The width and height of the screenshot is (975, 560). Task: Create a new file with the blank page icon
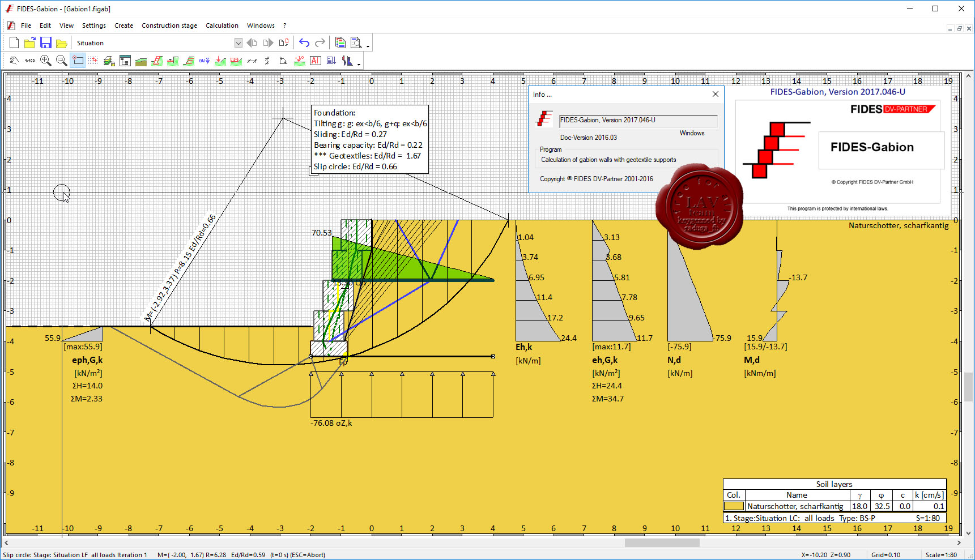[14, 43]
